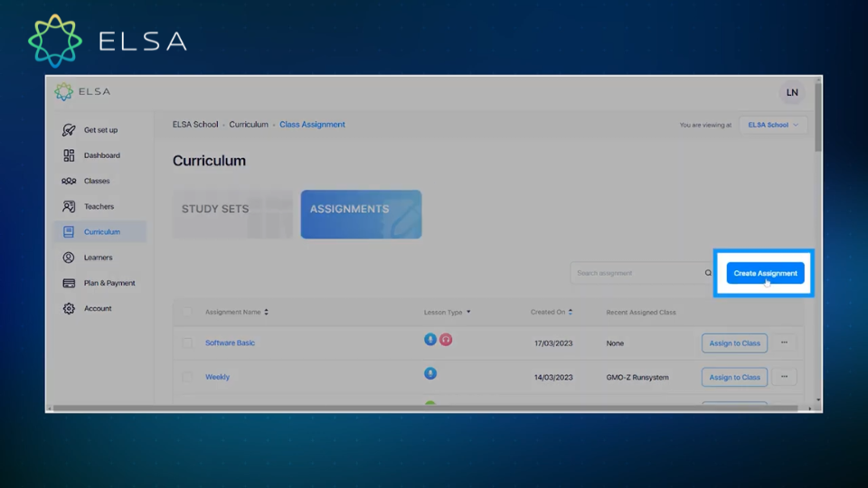
Task: Open the Weekly assignment link
Action: (217, 377)
